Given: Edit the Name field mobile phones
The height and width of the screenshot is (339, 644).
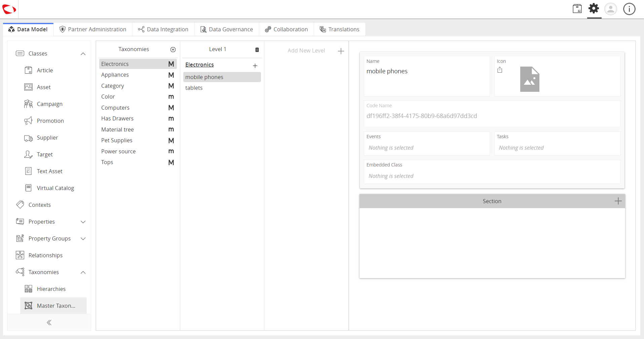Looking at the screenshot, I should tap(427, 71).
